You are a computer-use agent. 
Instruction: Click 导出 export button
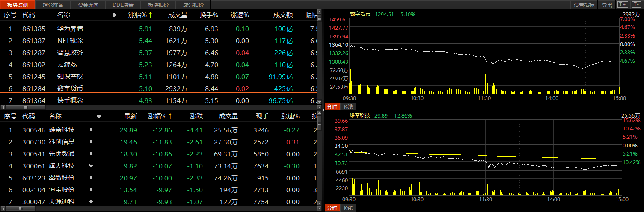(607, 5)
